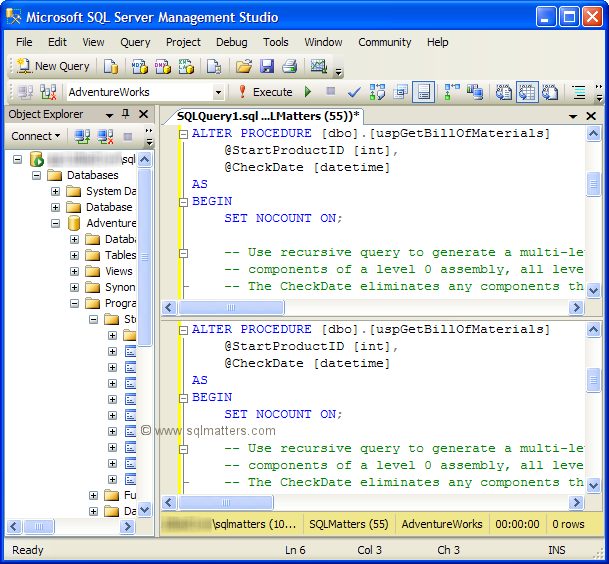The image size is (609, 564).
Task: Execute the query
Action: coord(265,92)
